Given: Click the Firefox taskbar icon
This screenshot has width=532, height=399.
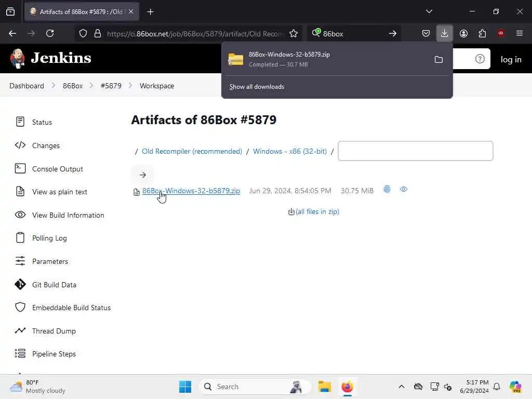Looking at the screenshot, I should [348, 387].
